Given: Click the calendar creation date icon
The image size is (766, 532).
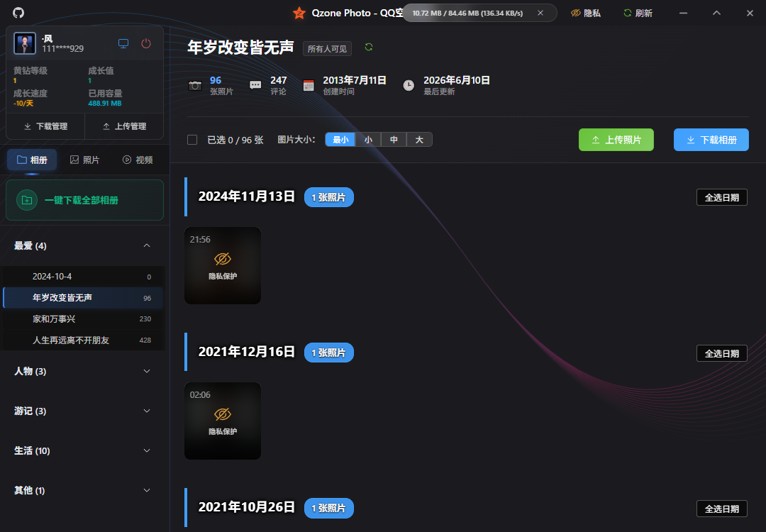Looking at the screenshot, I should (x=309, y=86).
